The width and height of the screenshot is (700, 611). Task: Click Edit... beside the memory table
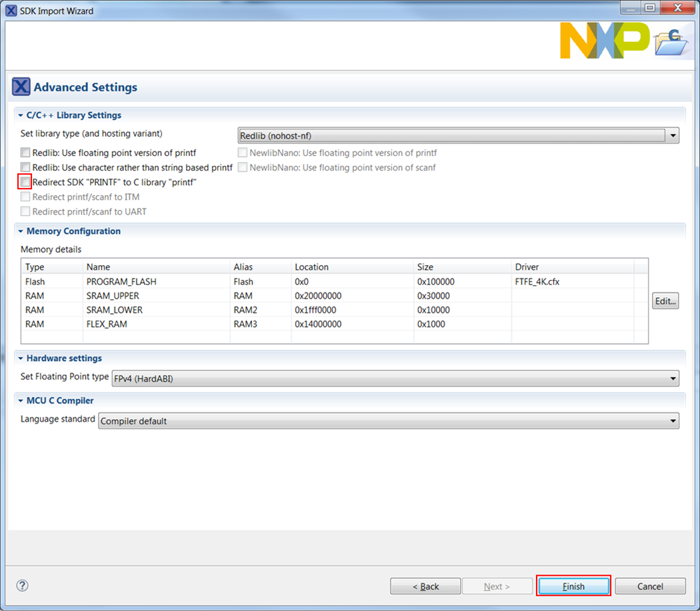pyautogui.click(x=665, y=301)
